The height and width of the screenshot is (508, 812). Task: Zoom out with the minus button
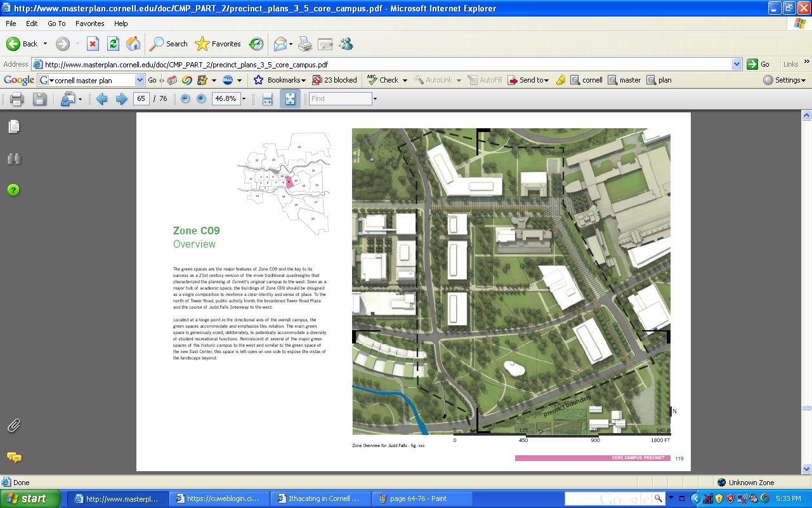[x=185, y=99]
